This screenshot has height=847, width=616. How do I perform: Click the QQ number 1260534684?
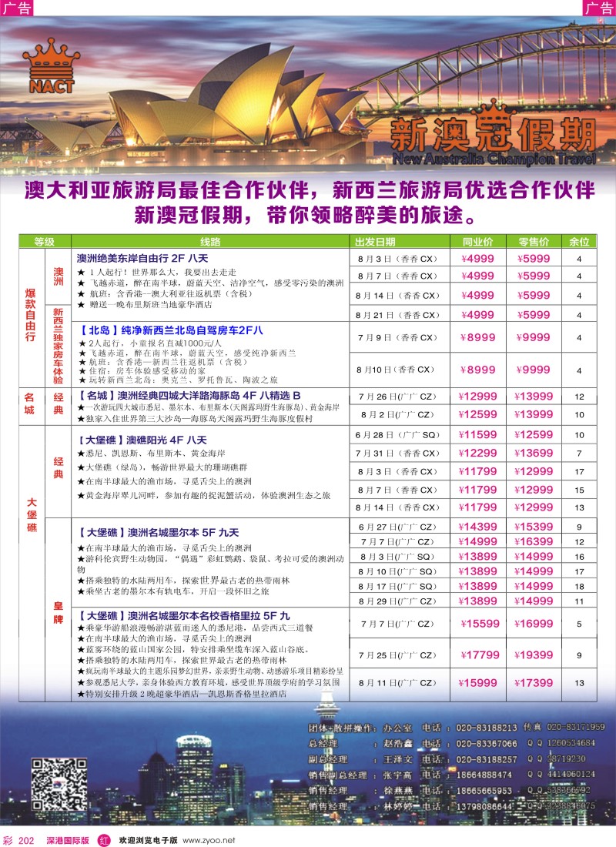point(571,743)
